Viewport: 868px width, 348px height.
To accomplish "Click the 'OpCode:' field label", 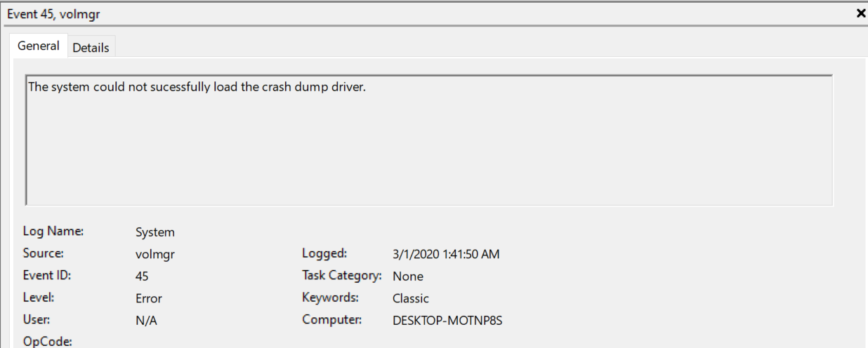I will coord(48,342).
